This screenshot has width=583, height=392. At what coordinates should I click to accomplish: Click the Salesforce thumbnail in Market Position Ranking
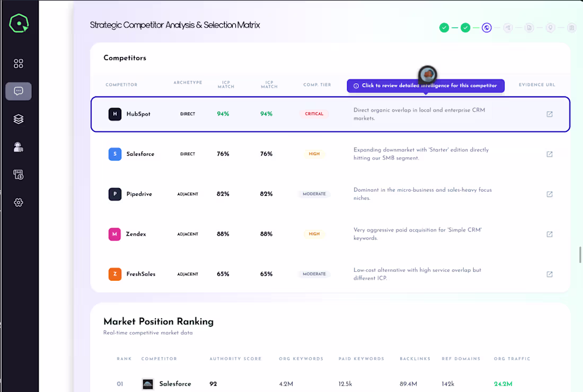click(148, 384)
